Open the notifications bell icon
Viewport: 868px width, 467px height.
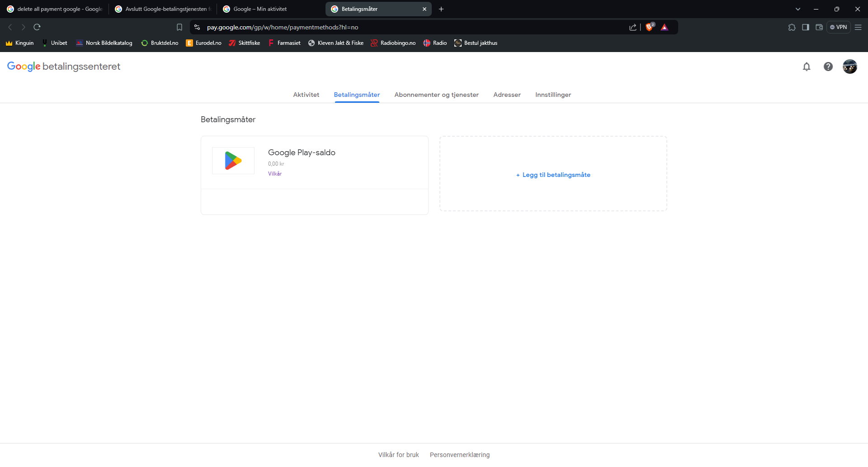click(807, 67)
